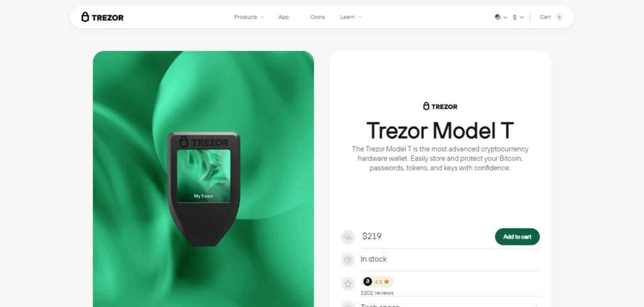Open the Coins menu item
Image resolution: width=644 pixels, height=307 pixels.
318,17
